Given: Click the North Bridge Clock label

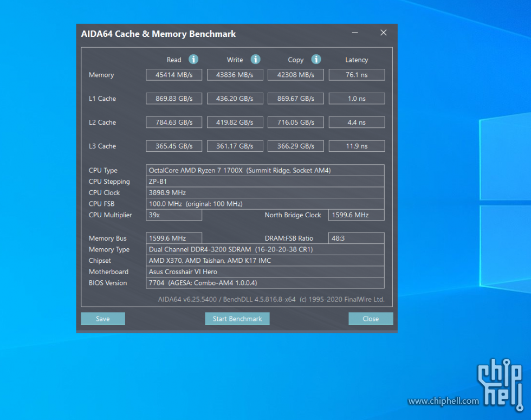Looking at the screenshot, I should (x=293, y=215).
